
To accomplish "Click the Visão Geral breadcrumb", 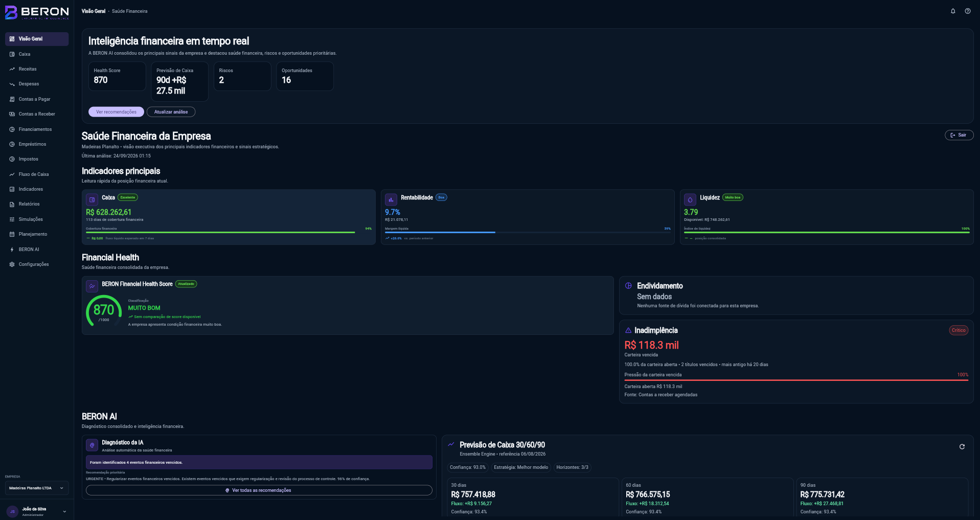I will 94,11.
